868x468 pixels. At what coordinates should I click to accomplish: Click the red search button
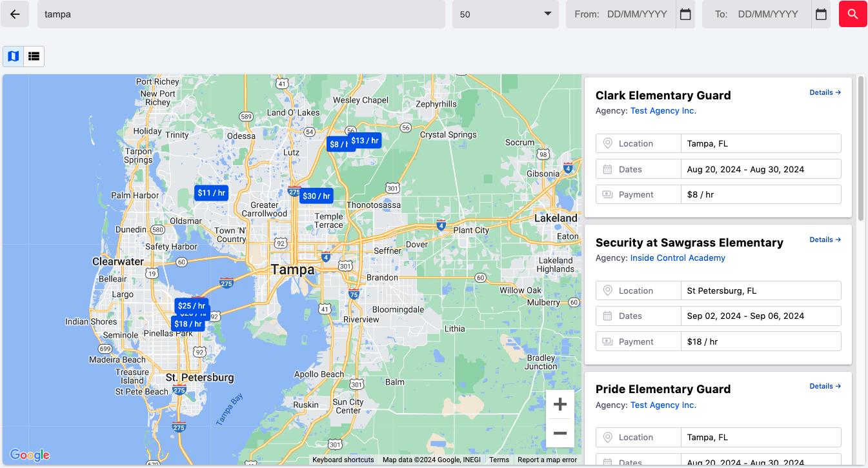(x=853, y=14)
